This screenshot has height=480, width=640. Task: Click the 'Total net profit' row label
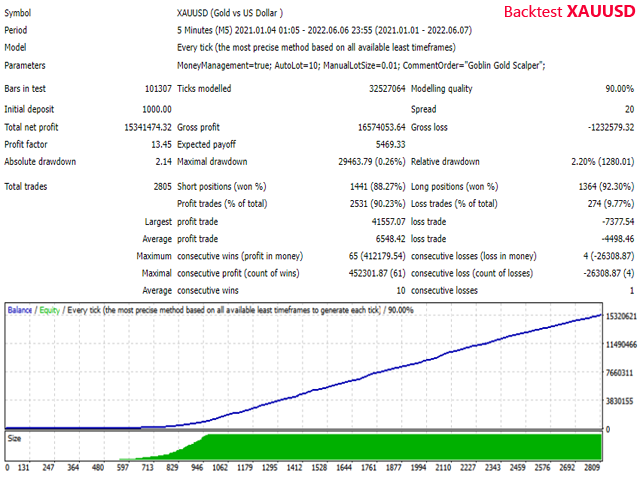[31, 127]
